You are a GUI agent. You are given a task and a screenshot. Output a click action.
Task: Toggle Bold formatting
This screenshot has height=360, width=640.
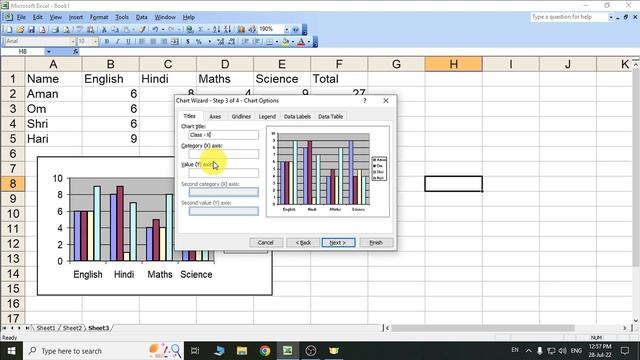[x=107, y=41]
